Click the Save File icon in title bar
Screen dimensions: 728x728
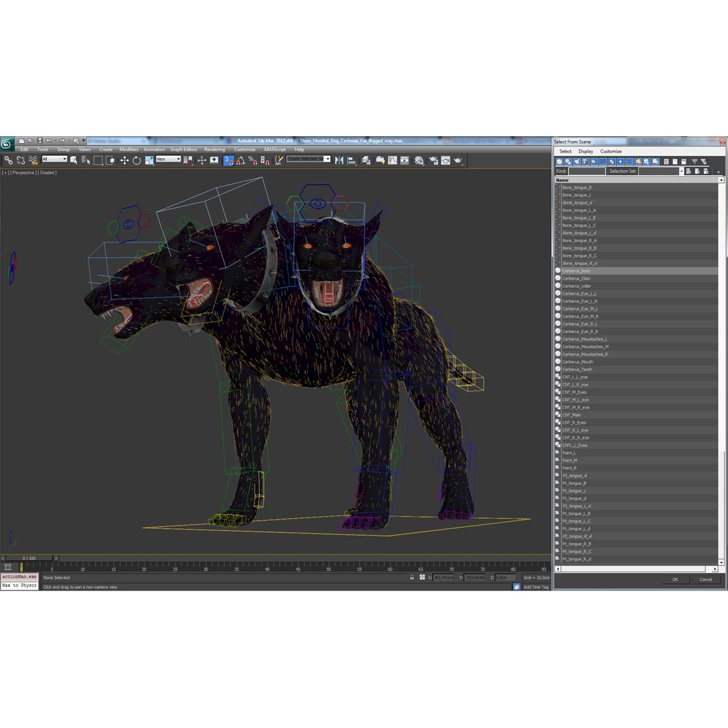pos(40,140)
